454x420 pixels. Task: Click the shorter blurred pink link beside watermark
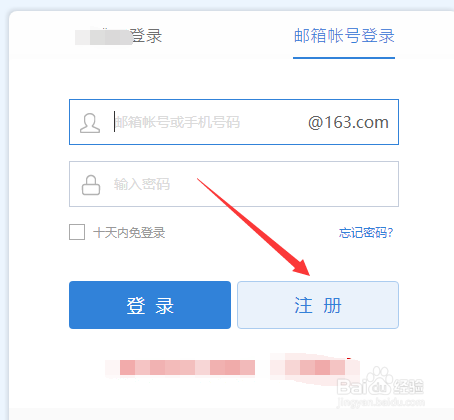tap(315, 367)
